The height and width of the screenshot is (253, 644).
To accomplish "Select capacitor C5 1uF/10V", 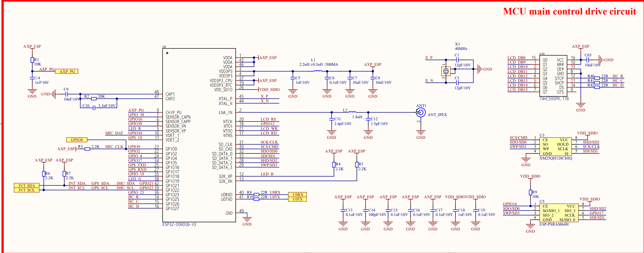I will point(293,78).
